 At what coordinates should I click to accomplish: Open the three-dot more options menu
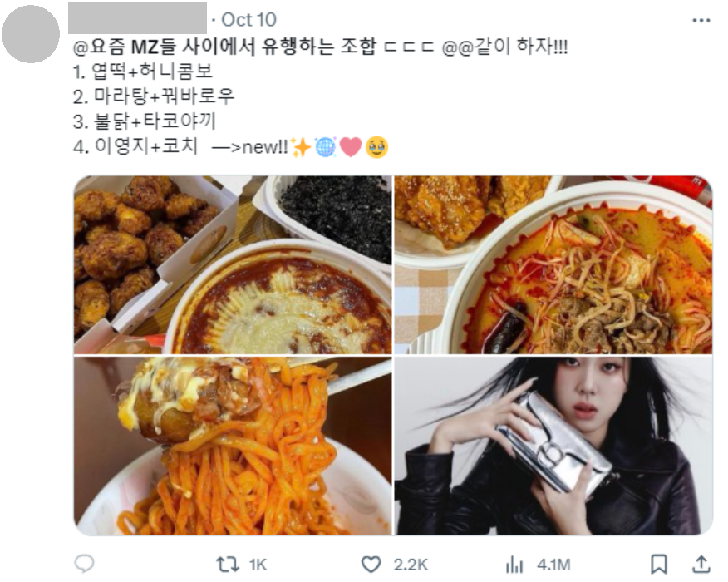click(701, 21)
